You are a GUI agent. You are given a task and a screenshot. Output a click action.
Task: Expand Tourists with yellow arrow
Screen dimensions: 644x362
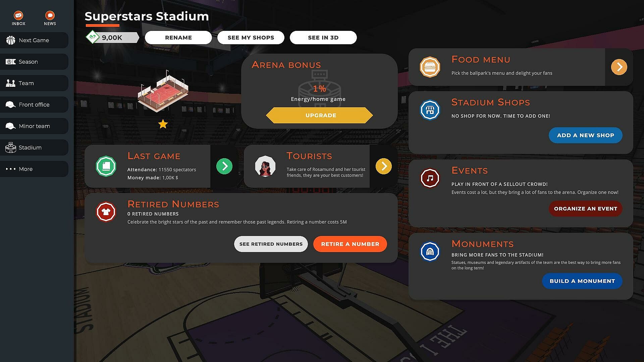point(383,166)
